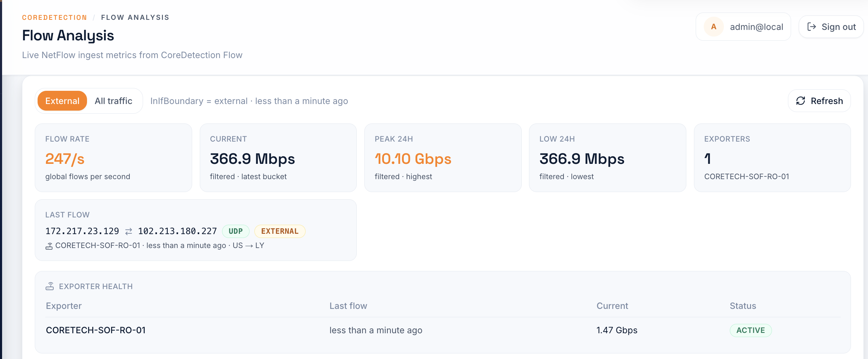Click the Current 366.9 Mbps value

pos(252,159)
